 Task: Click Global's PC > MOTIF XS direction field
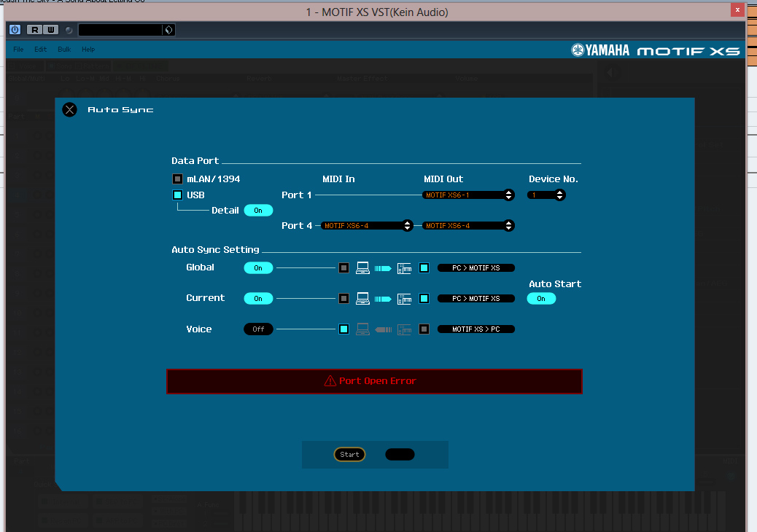pyautogui.click(x=476, y=267)
